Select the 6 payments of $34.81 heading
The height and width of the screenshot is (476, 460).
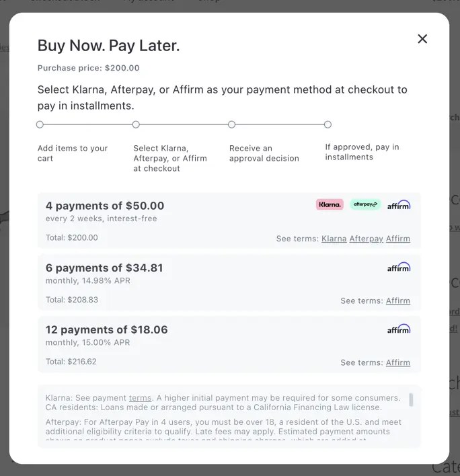click(104, 268)
